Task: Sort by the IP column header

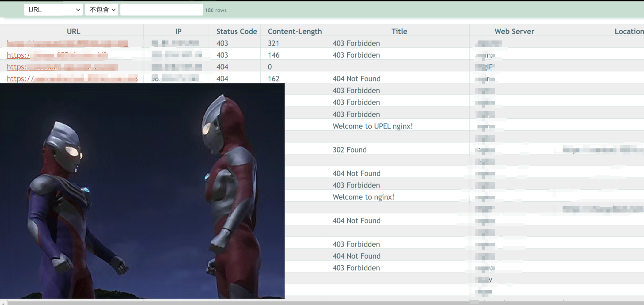Action: point(178,31)
